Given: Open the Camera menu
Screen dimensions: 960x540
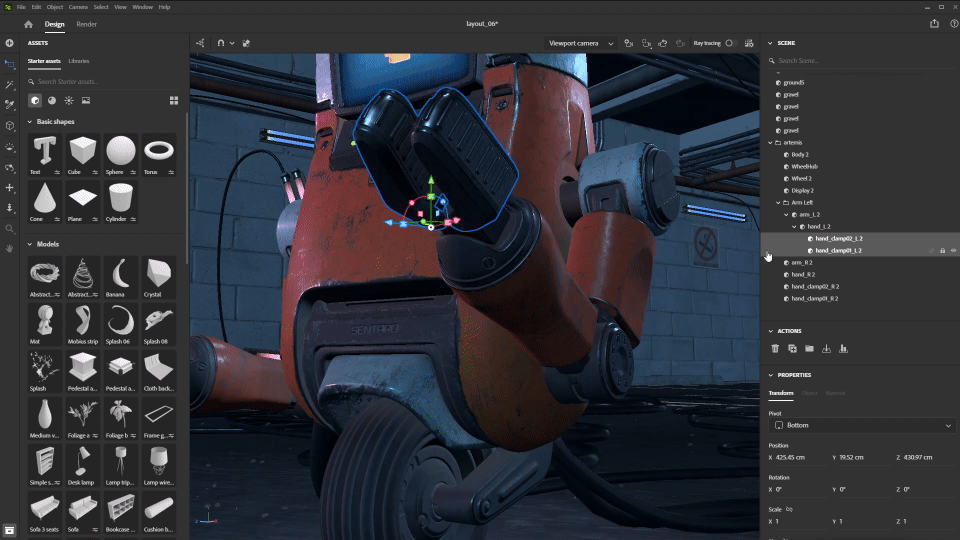Looking at the screenshot, I should pyautogui.click(x=78, y=7).
